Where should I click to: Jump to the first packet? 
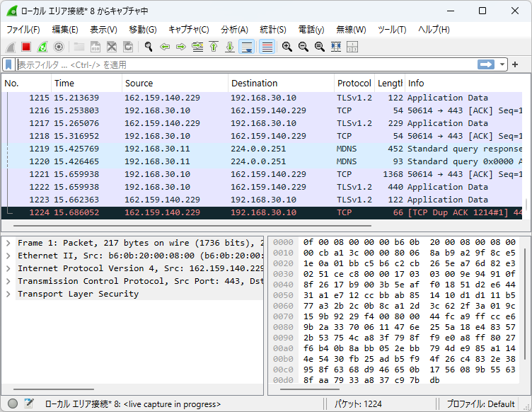tap(214, 47)
